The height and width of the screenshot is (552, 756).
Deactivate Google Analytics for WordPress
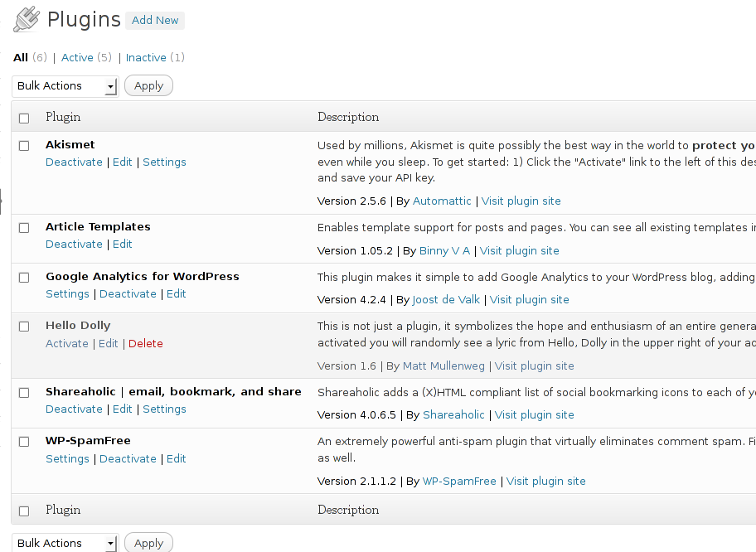[128, 293]
